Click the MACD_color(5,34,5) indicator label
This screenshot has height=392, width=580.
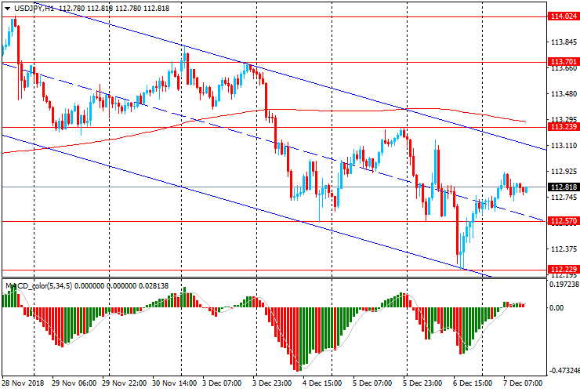pyautogui.click(x=39, y=285)
